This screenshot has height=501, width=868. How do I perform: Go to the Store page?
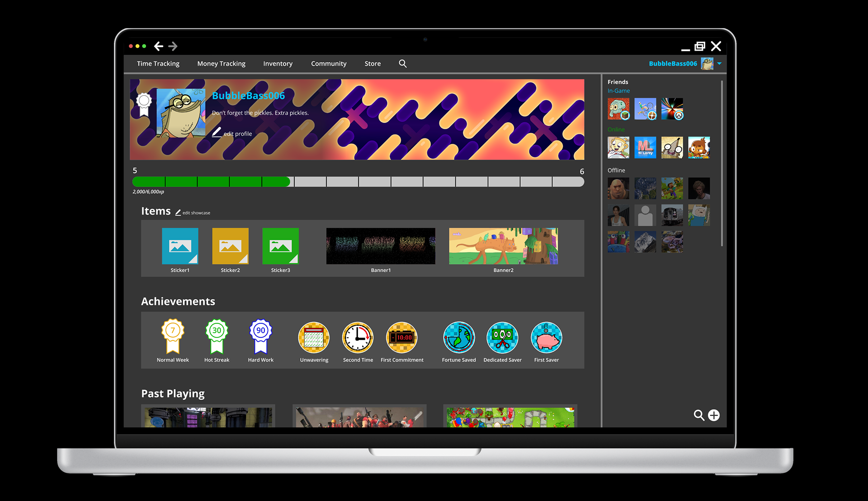tap(373, 64)
